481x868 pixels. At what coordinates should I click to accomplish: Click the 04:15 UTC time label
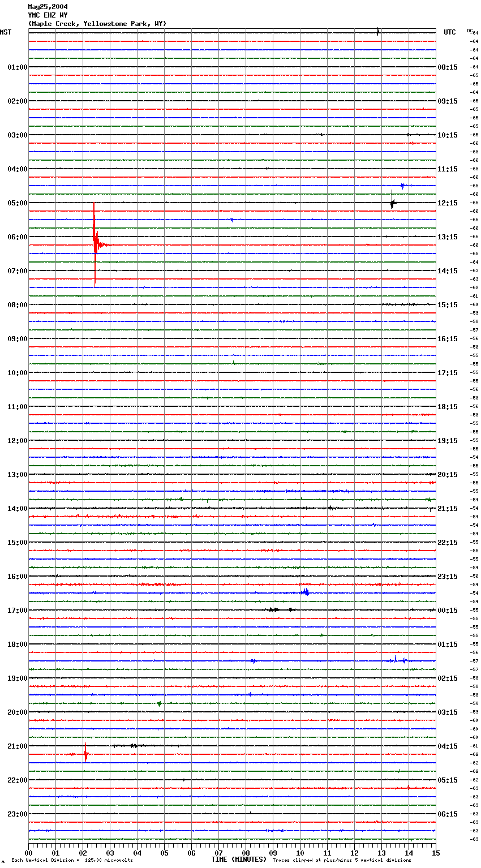tap(448, 746)
